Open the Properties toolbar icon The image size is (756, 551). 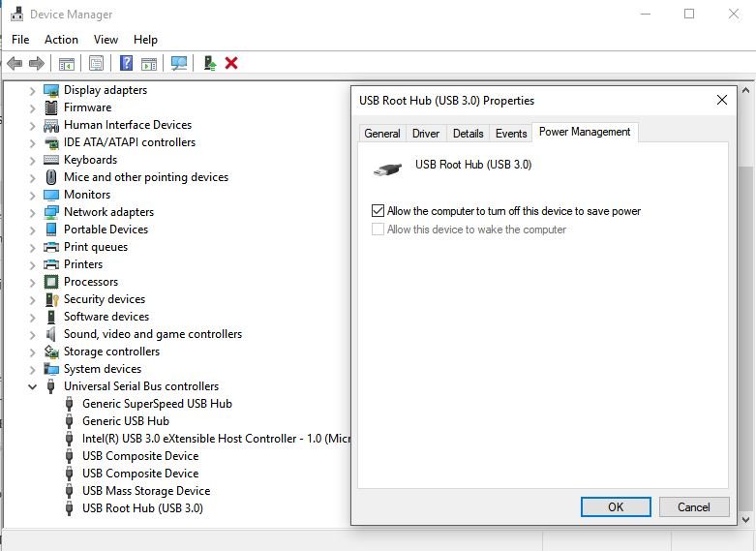[96, 63]
